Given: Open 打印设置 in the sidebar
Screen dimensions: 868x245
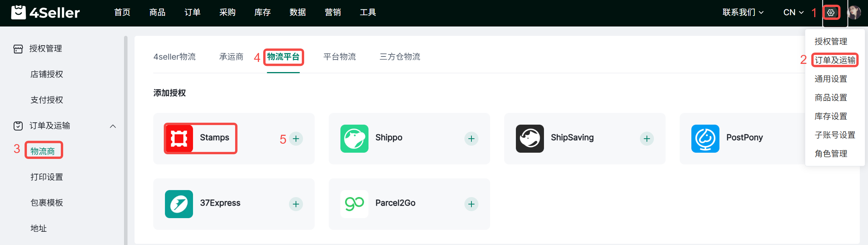Looking at the screenshot, I should (47, 177).
